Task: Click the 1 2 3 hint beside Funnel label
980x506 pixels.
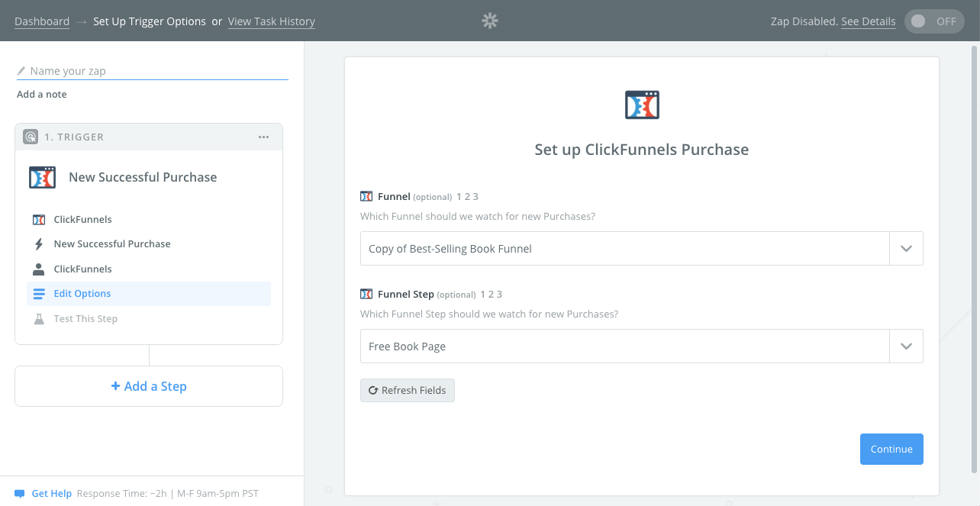Action: [x=467, y=196]
